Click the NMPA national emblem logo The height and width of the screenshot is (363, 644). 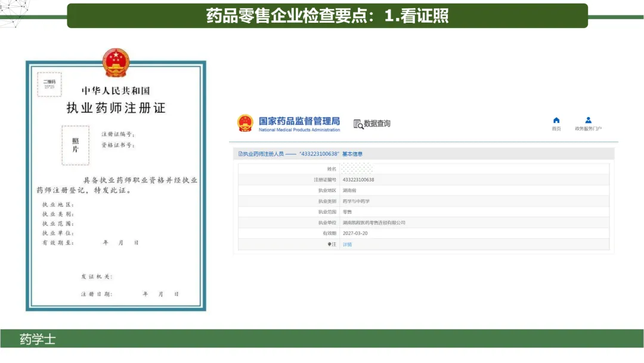click(x=245, y=124)
